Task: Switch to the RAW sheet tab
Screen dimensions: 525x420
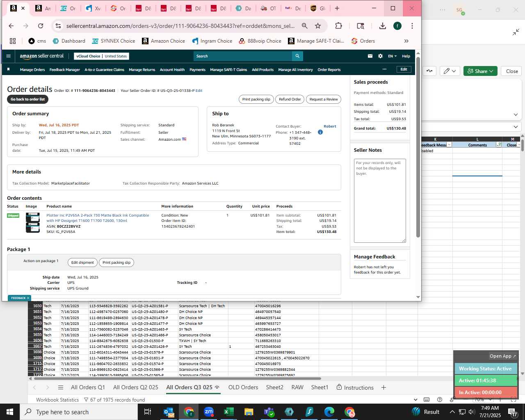Action: [297, 388]
